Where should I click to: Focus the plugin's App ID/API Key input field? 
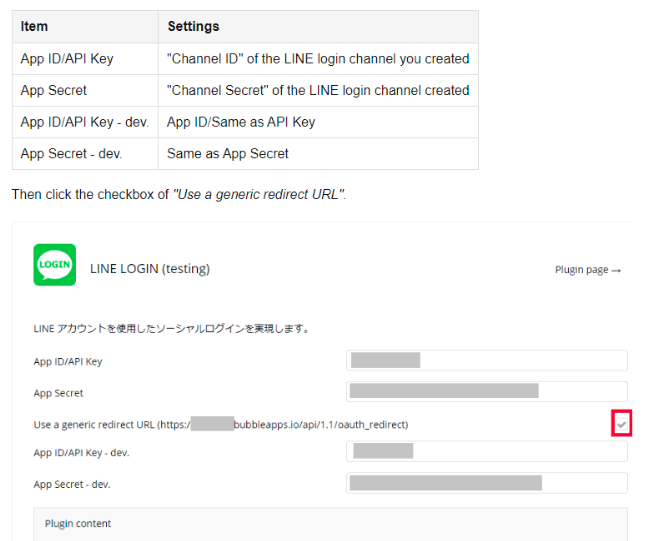pos(487,361)
